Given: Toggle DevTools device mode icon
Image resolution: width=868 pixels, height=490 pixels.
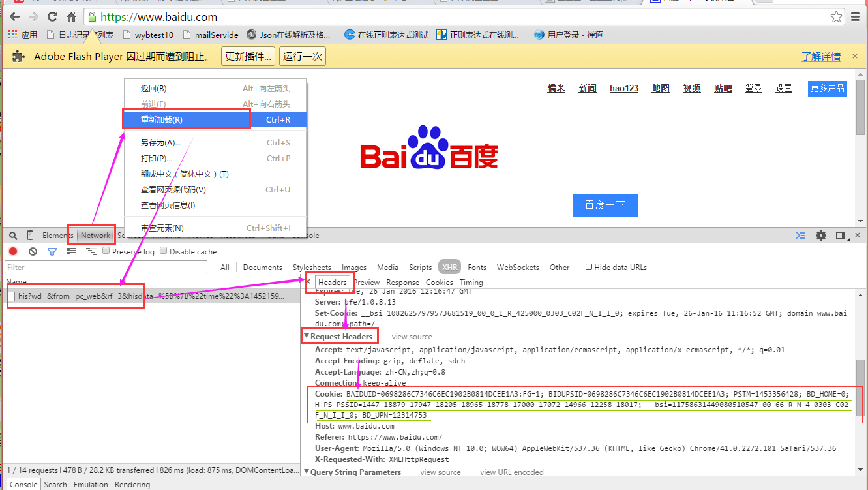Looking at the screenshot, I should pyautogui.click(x=30, y=236).
